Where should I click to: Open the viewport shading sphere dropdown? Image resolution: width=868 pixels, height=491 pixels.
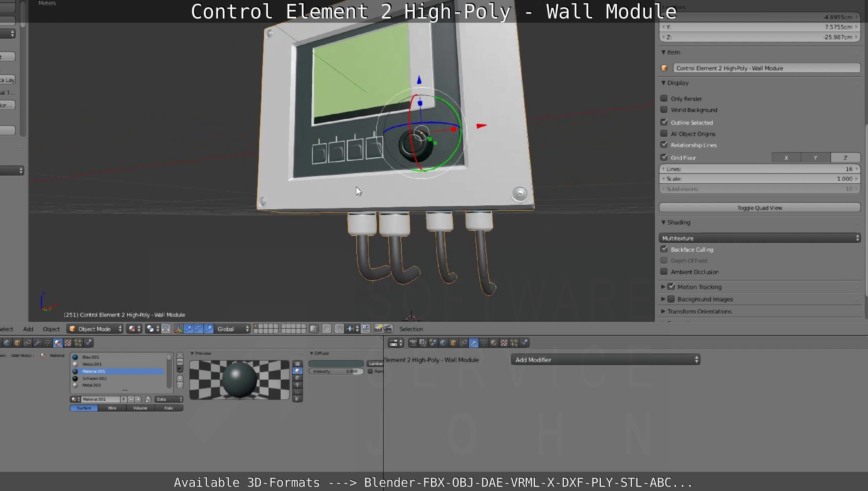(x=135, y=329)
